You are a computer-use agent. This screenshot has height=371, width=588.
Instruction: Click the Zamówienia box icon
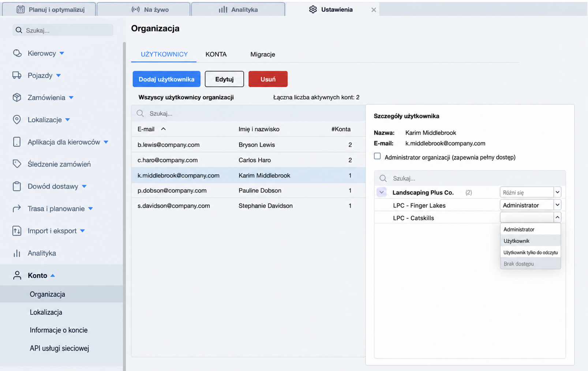(17, 97)
